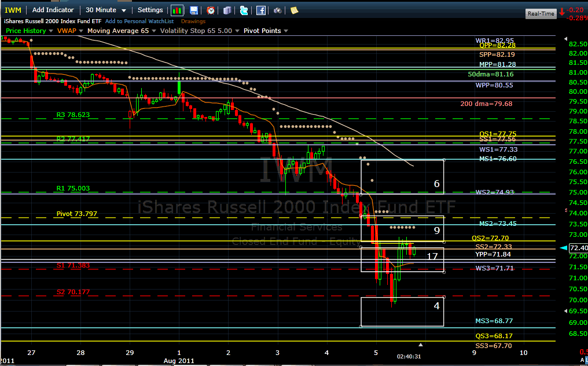This screenshot has height=366, width=588.
Task: Select the MS1=76.60 level label
Action: click(498, 159)
